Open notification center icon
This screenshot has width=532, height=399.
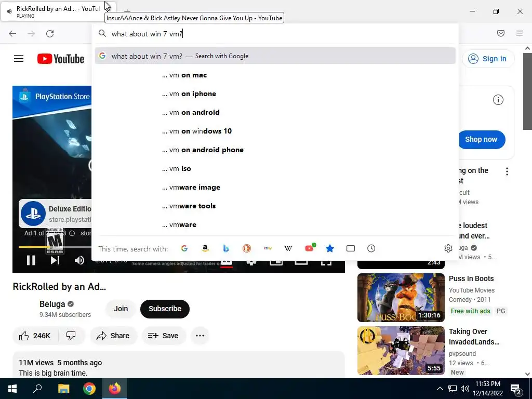[516, 389]
